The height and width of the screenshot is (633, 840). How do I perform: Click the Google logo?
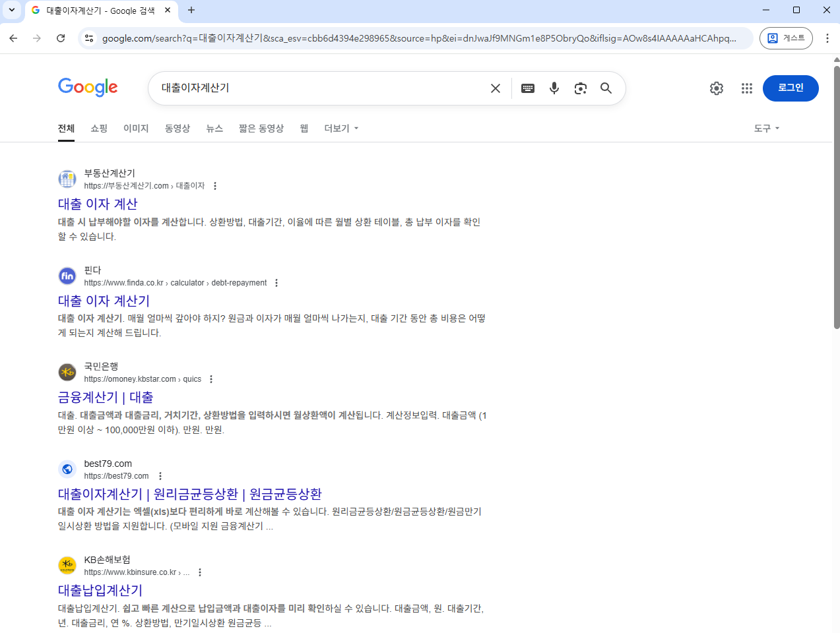click(88, 87)
